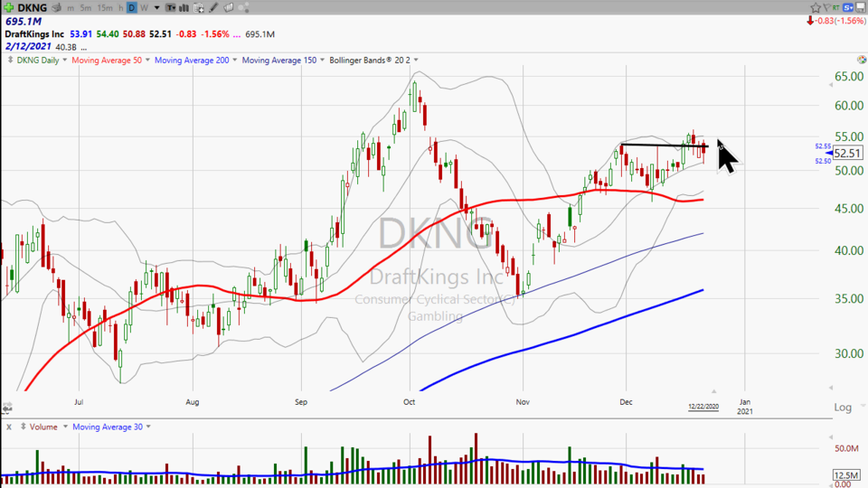This screenshot has width=868, height=488.
Task: Click the 52.51 current price label
Action: (847, 154)
